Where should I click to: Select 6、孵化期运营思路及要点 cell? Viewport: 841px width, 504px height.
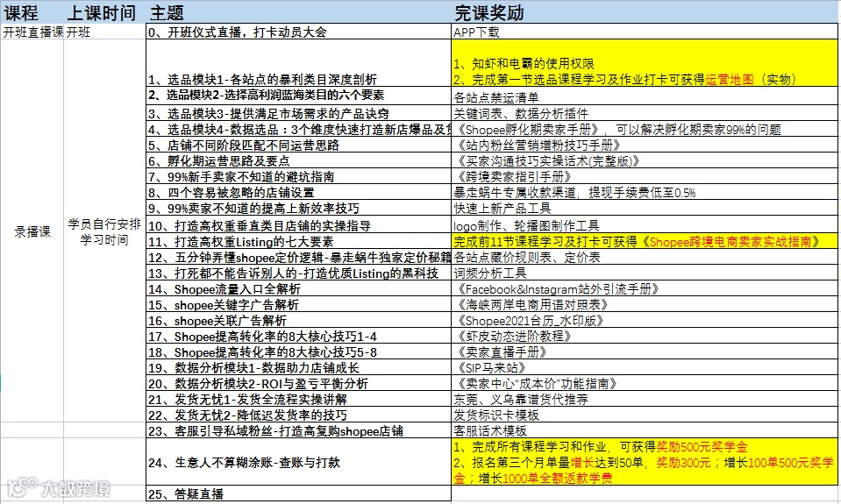pyautogui.click(x=298, y=161)
